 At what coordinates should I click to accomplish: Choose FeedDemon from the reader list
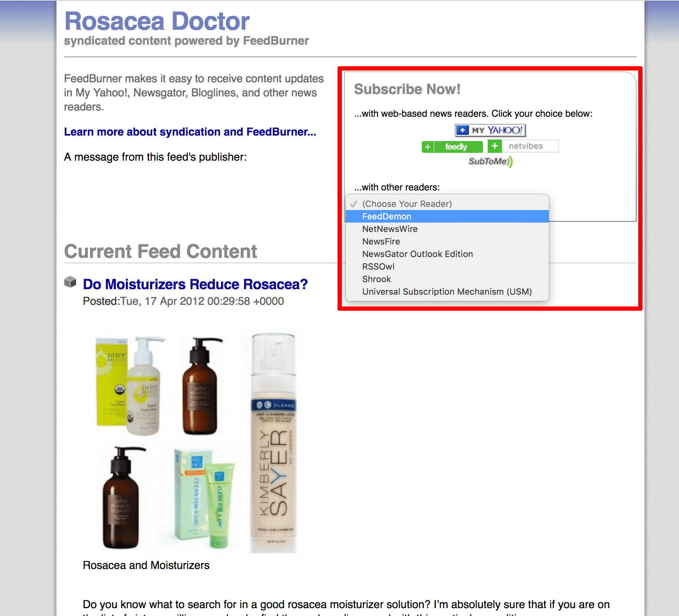[x=447, y=216]
